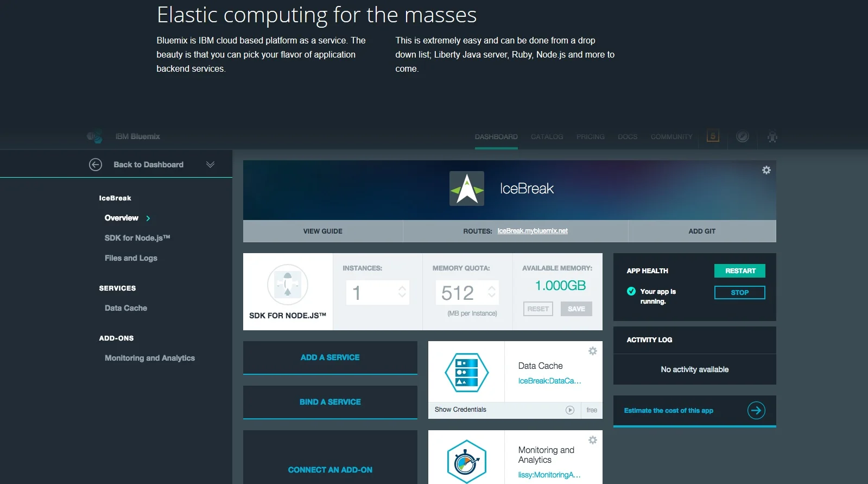Adjust the Instances stepper arrows
The image size is (868, 484).
402,292
